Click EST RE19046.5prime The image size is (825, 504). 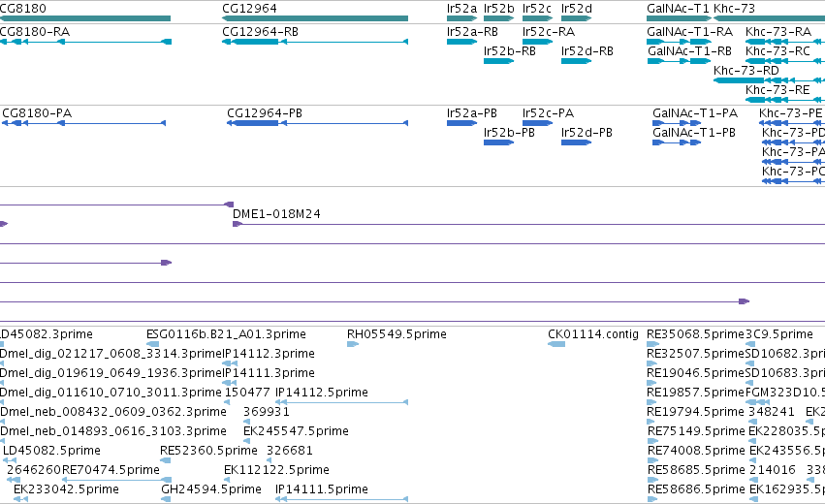click(652, 383)
